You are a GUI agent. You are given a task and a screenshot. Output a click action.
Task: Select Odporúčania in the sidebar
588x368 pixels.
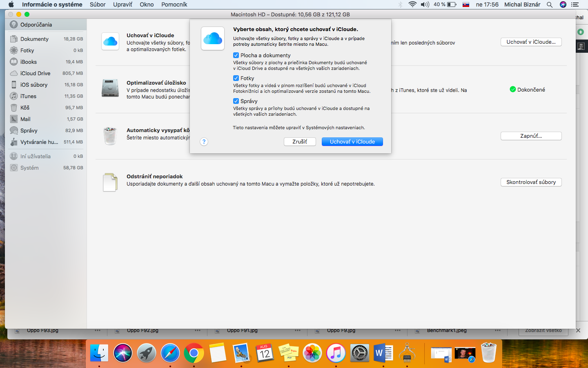(x=46, y=25)
